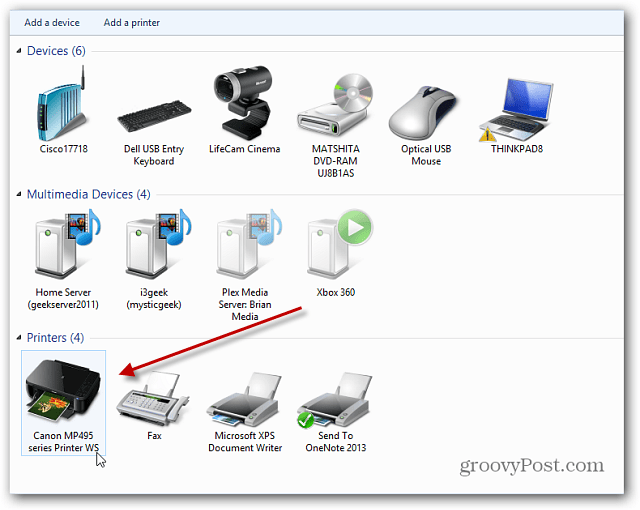The height and width of the screenshot is (510, 640).
Task: Select the Cisco17718 router icon
Action: (x=62, y=105)
